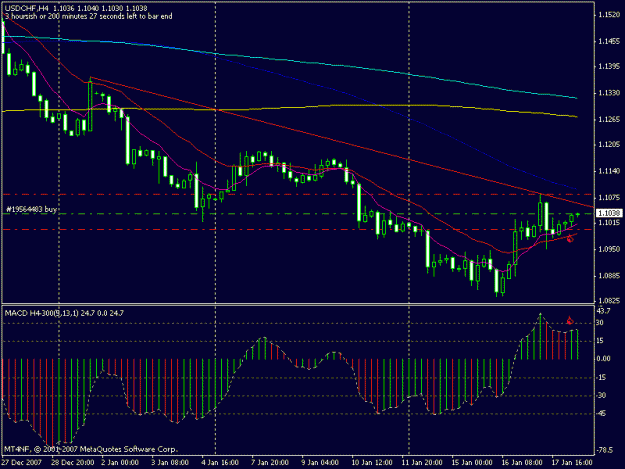The width and height of the screenshot is (625, 469).
Task: Select the "#19564483 buy" order label
Action: [31, 209]
